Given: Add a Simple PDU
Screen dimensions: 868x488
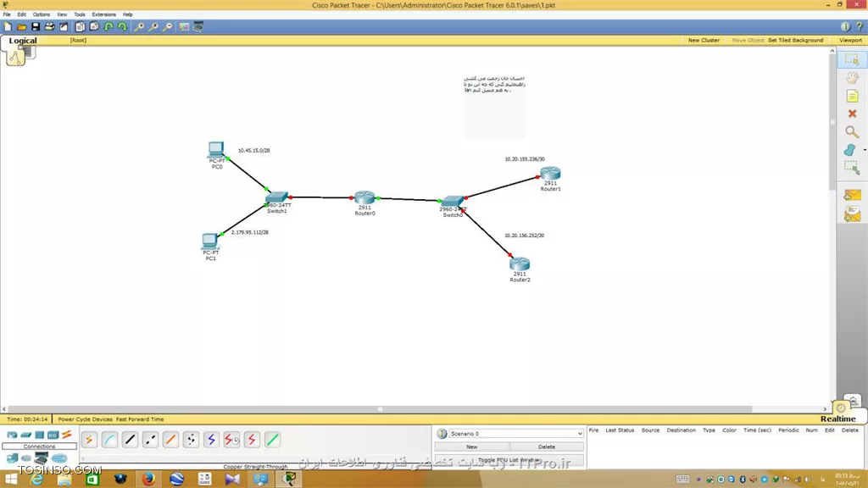Looking at the screenshot, I should point(852,195).
